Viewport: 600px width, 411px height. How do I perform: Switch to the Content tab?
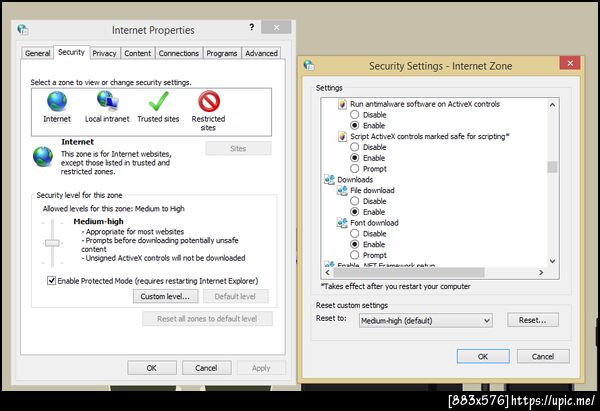pyautogui.click(x=138, y=53)
